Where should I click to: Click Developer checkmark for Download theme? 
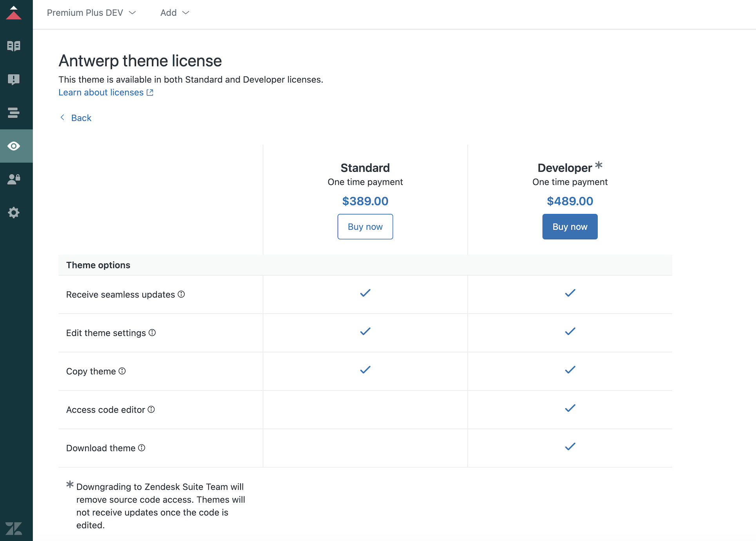[x=570, y=447]
